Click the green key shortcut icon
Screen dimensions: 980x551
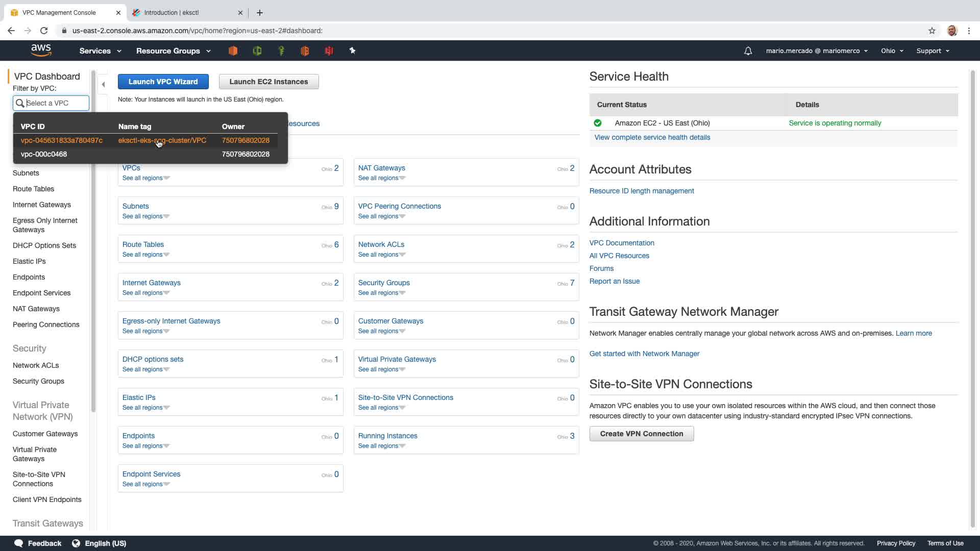(281, 51)
